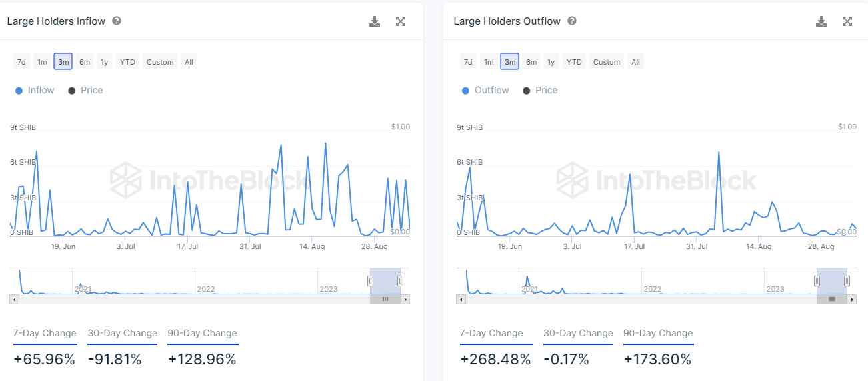The height and width of the screenshot is (381, 868).
Task: Toggle Price series in Inflow chart
Action: (x=85, y=91)
